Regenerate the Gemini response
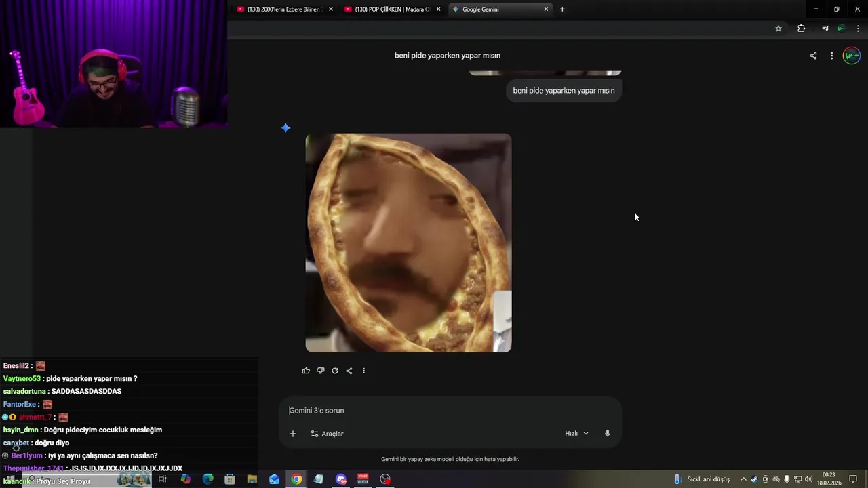Image resolution: width=868 pixels, height=488 pixels. (x=335, y=371)
